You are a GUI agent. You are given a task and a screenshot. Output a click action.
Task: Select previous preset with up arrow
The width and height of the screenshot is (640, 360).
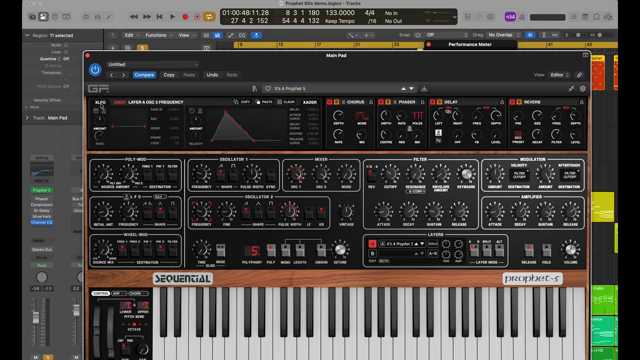[x=403, y=89]
